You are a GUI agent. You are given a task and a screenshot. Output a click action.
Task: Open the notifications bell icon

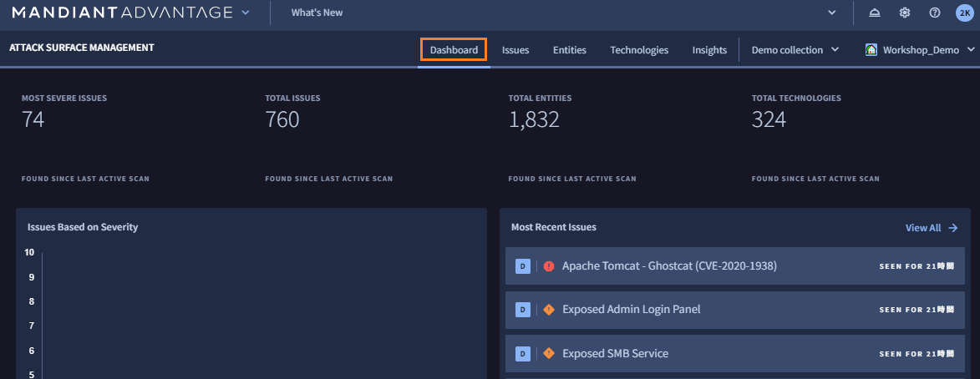(x=875, y=13)
